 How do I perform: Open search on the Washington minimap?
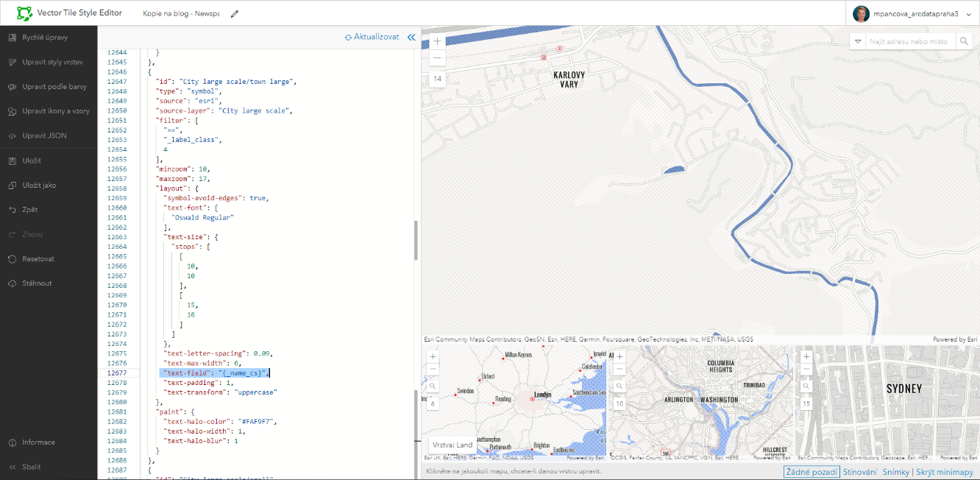[x=619, y=387]
